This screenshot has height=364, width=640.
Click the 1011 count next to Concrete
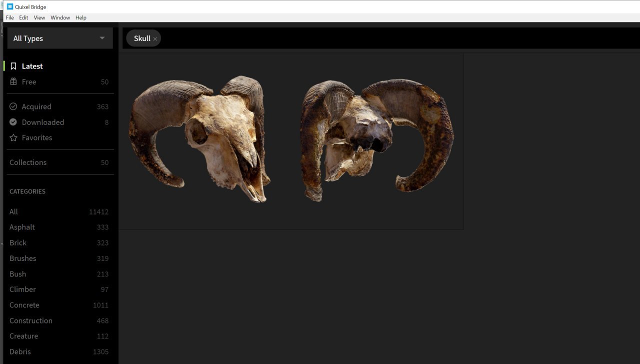(x=100, y=305)
